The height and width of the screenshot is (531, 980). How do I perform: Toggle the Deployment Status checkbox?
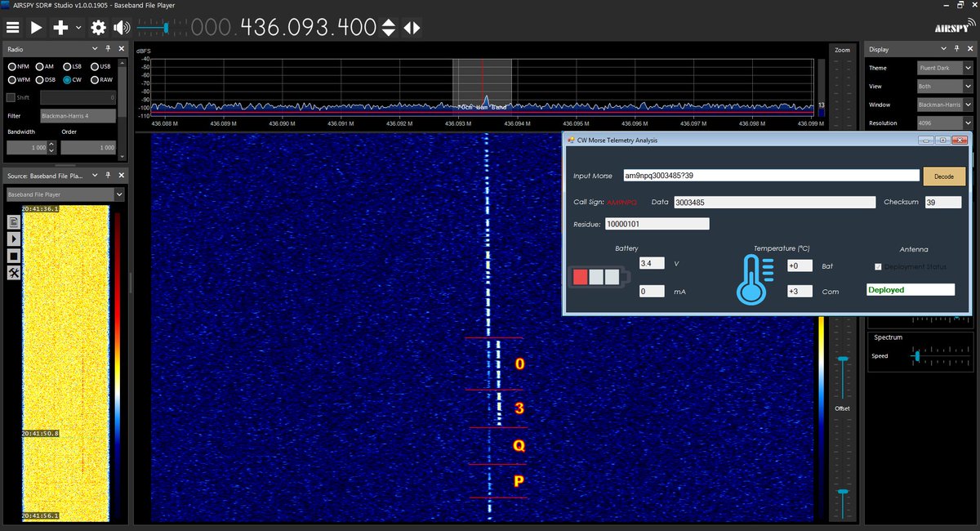point(878,267)
